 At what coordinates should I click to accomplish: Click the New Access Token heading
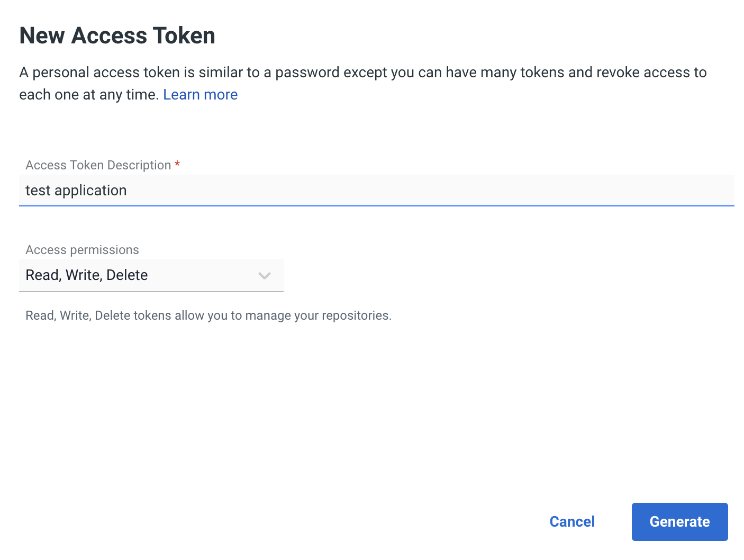[x=117, y=35]
